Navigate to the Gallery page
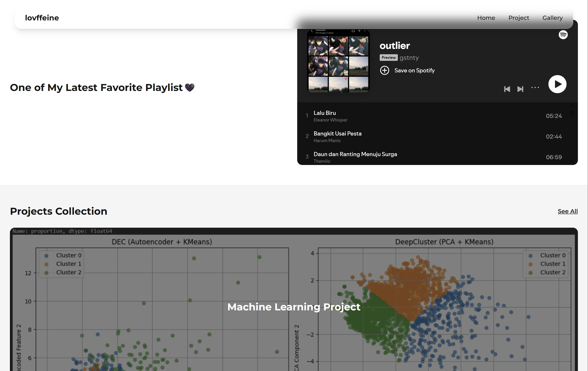The height and width of the screenshot is (371, 588). point(552,18)
